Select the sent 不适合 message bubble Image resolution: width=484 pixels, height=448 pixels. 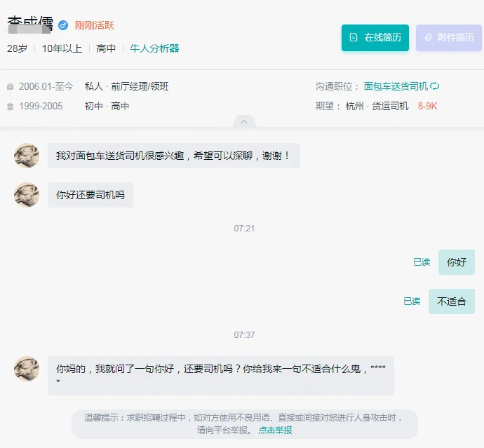click(452, 301)
